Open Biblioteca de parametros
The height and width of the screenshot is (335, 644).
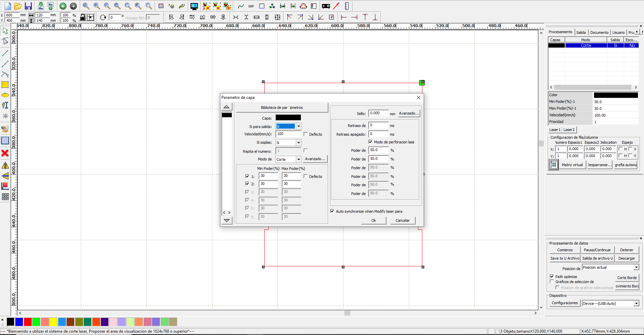click(282, 108)
